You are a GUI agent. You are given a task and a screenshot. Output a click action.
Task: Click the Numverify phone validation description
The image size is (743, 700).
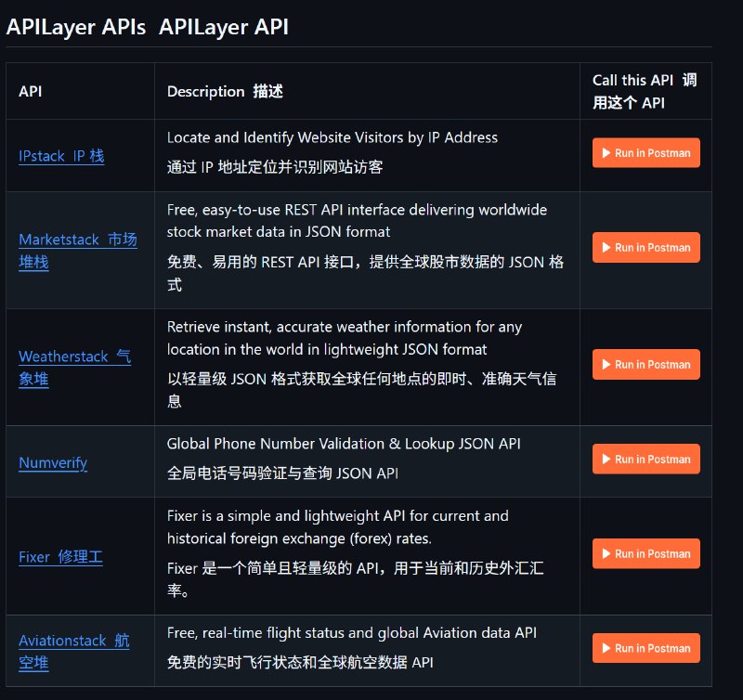344,444
